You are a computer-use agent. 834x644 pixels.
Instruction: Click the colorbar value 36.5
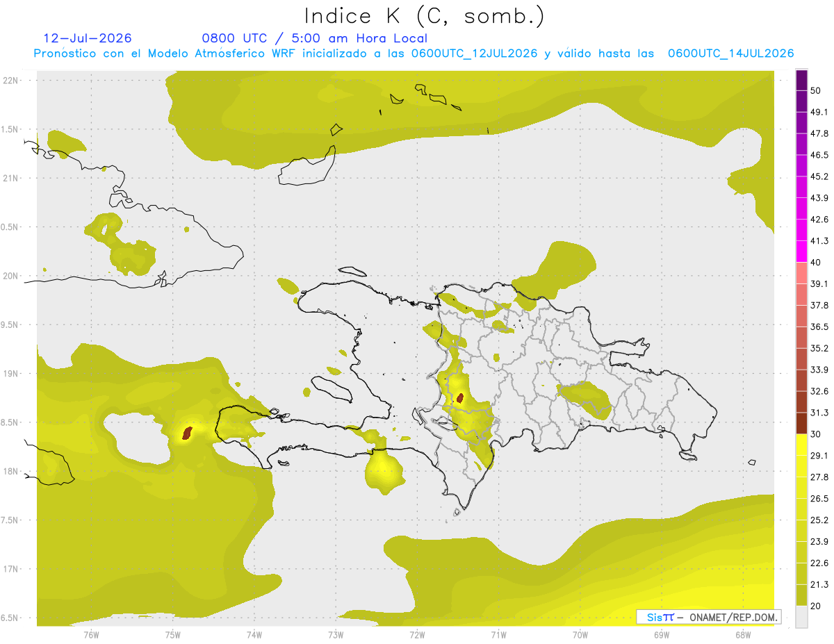[819, 327]
